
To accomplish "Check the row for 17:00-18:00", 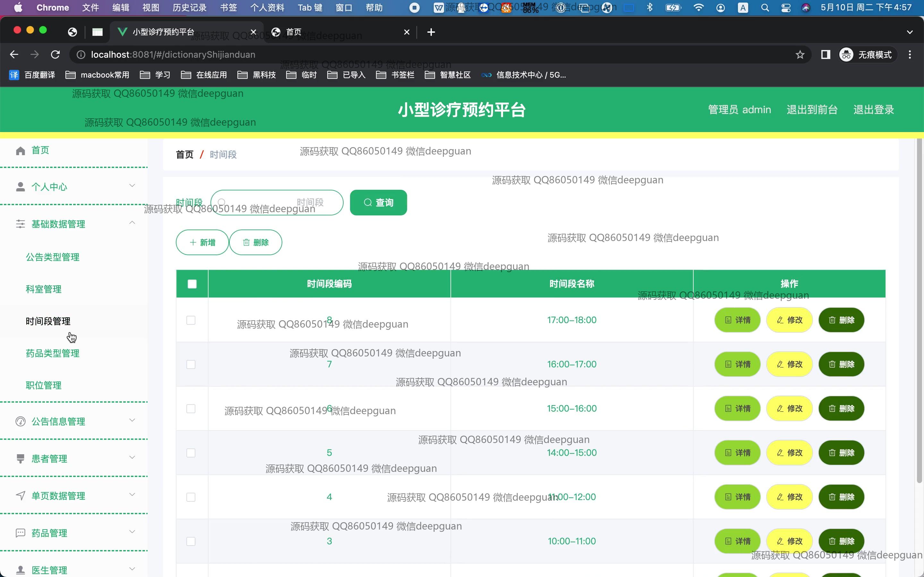I will pyautogui.click(x=191, y=320).
